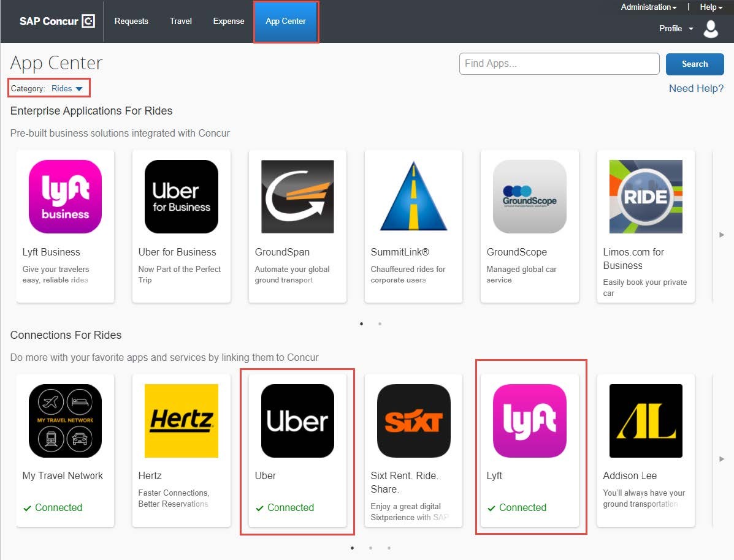Go to third page dot of connections
This screenshot has width=734, height=560.
pos(389,548)
